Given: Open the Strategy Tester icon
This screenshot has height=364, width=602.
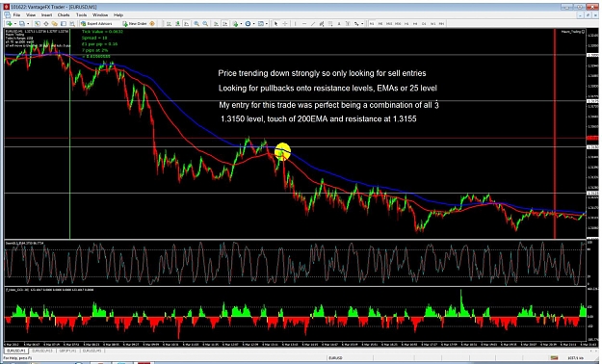Looking at the screenshot, I should (72, 24).
